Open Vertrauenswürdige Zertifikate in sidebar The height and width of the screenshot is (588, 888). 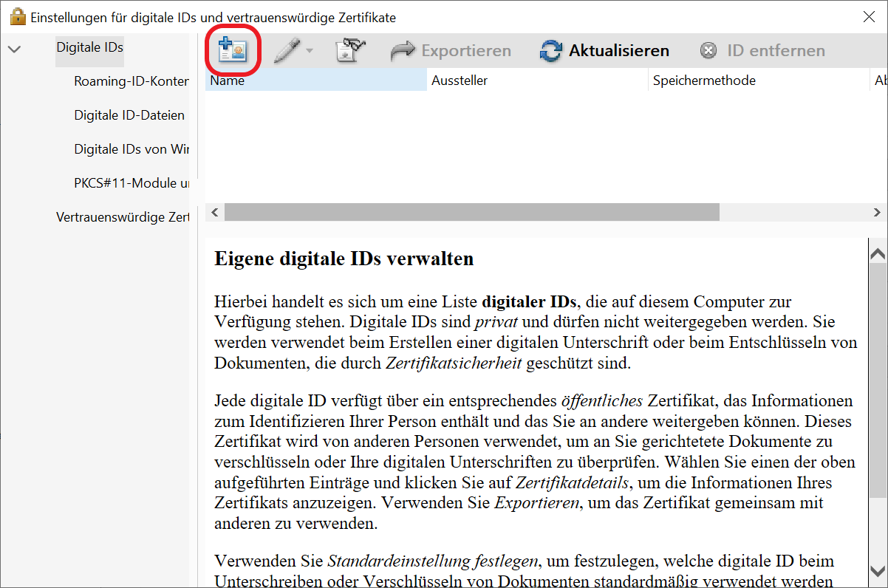pos(122,217)
